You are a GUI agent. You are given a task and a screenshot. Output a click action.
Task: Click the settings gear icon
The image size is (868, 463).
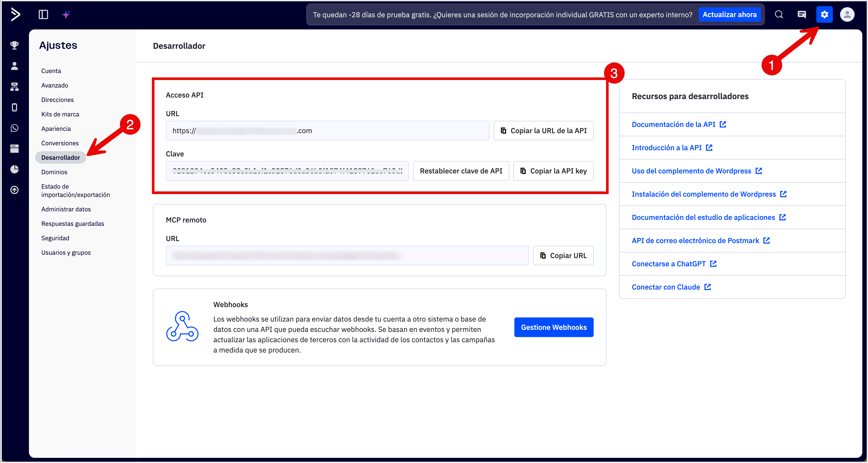(x=824, y=14)
